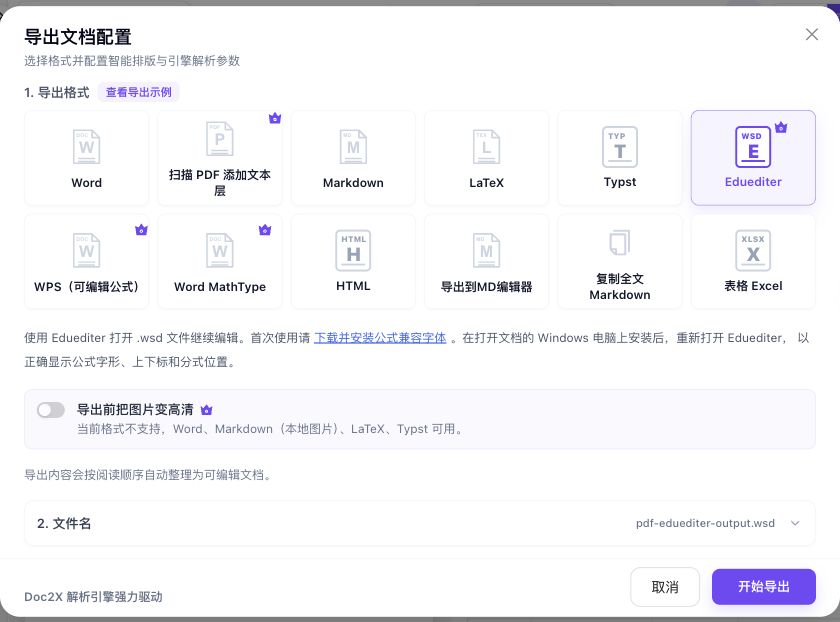
Task: Click the Eduediter format label
Action: (753, 182)
